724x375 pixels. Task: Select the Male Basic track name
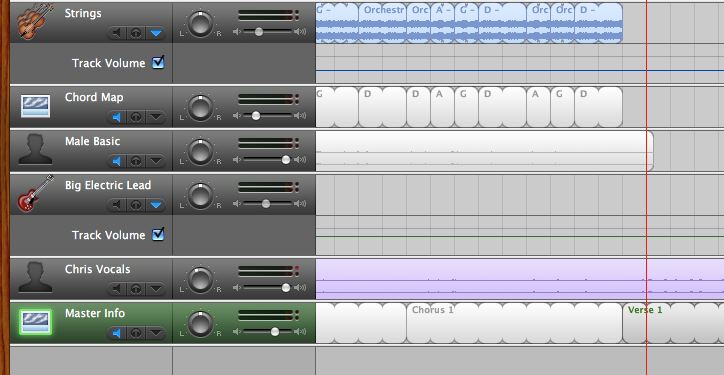[x=92, y=141]
